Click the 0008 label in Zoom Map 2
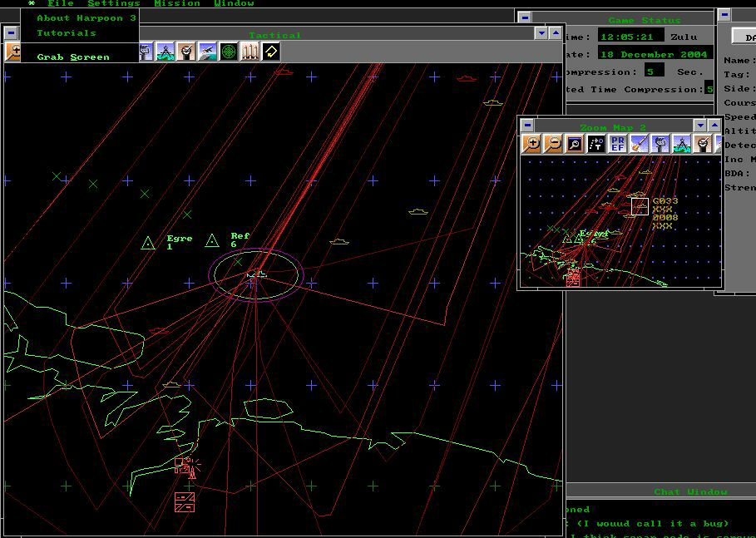 [x=665, y=217]
